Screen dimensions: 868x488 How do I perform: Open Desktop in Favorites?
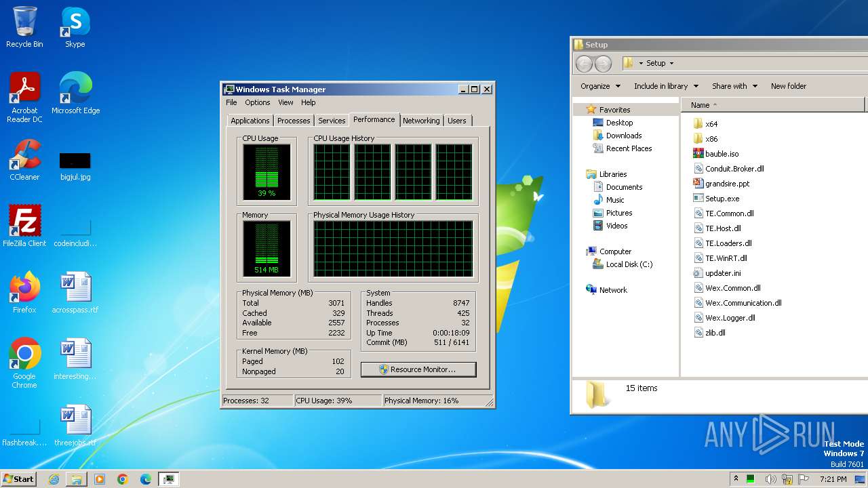click(x=612, y=123)
